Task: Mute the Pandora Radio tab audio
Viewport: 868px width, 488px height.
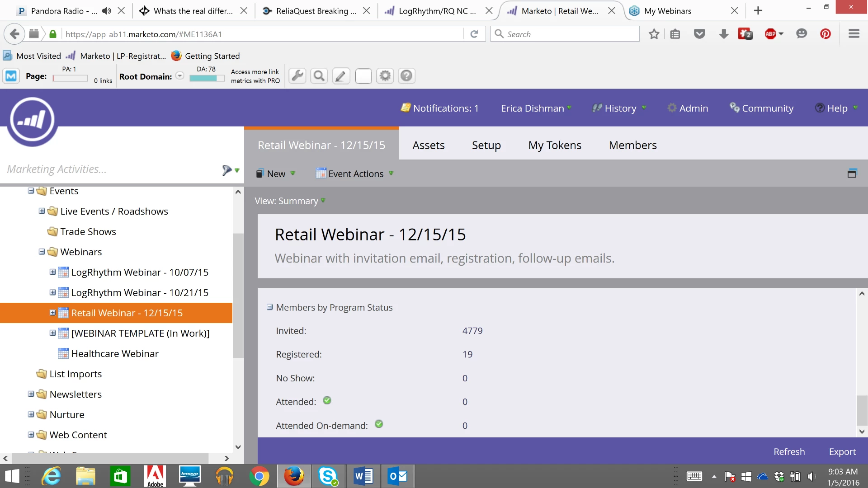Action: coord(107,11)
